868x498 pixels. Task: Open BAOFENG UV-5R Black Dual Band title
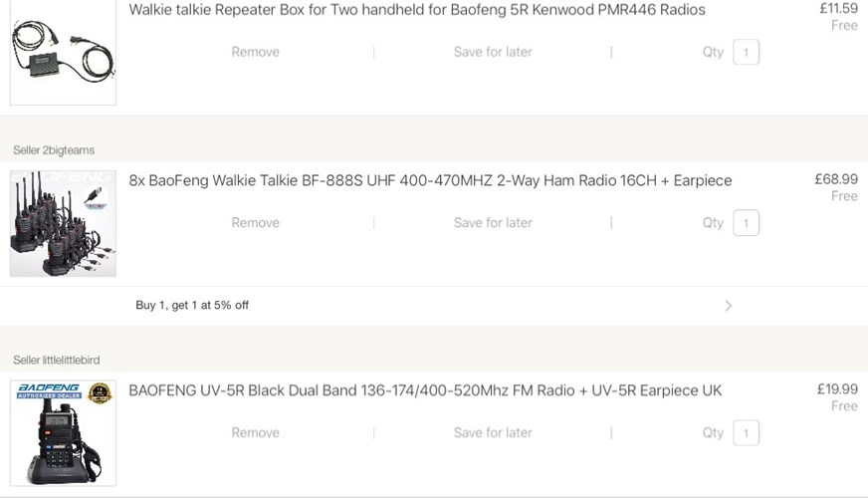pyautogui.click(x=425, y=390)
